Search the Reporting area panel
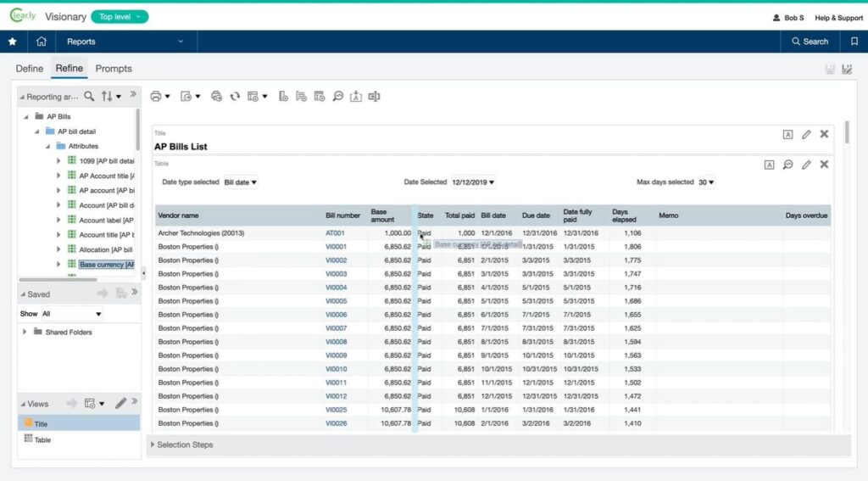The height and width of the screenshot is (481, 868). click(89, 97)
